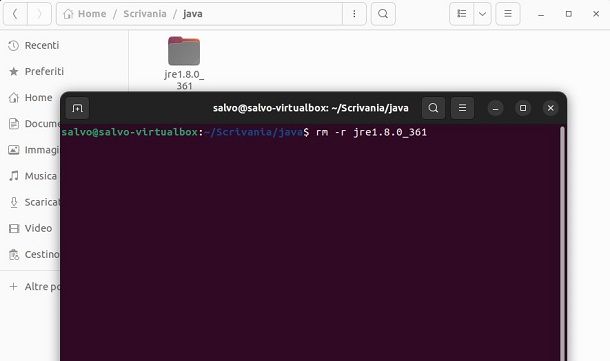Viewport: 610px width, 361px height.
Task: Minimize the Files window
Action: pyautogui.click(x=541, y=14)
